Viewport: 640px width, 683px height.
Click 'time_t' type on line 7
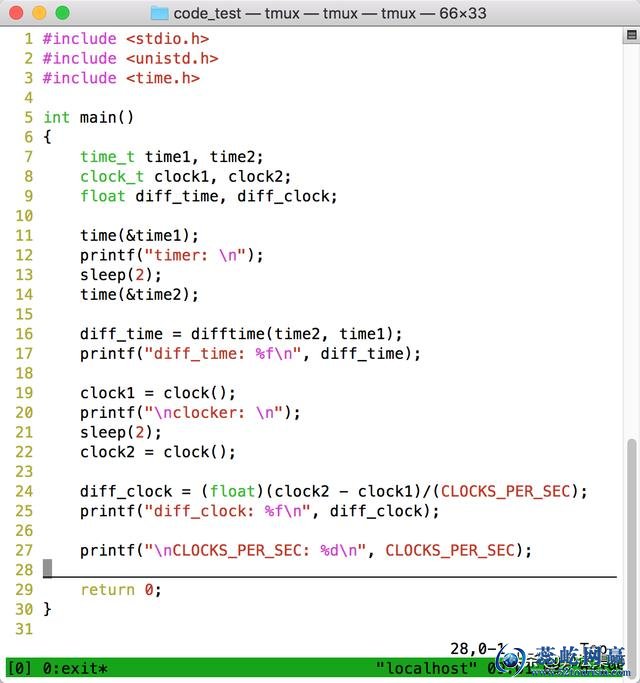108,157
